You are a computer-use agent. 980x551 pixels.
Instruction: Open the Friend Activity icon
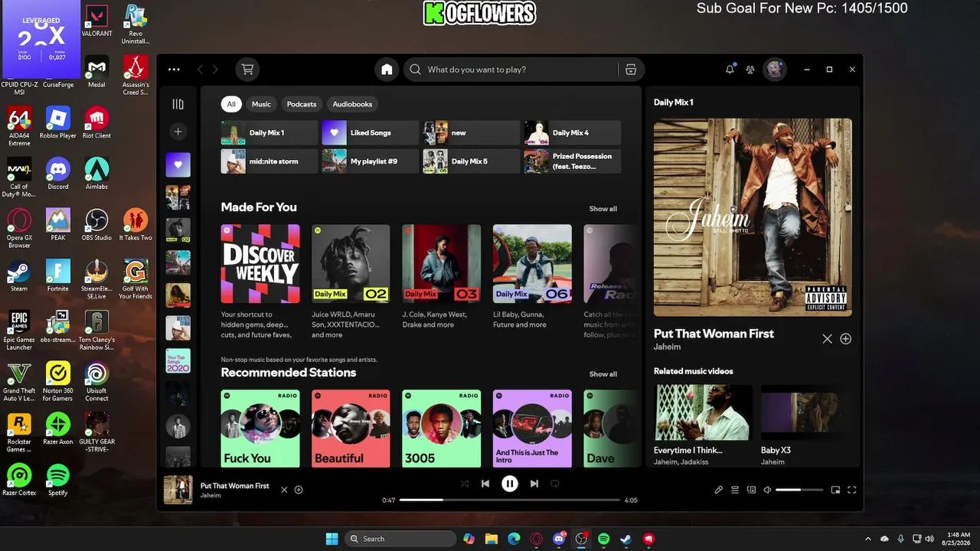pos(750,70)
